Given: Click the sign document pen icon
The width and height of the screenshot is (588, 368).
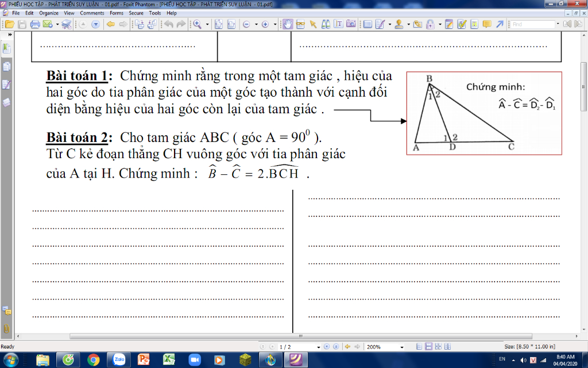Looking at the screenshot, I should [x=380, y=24].
